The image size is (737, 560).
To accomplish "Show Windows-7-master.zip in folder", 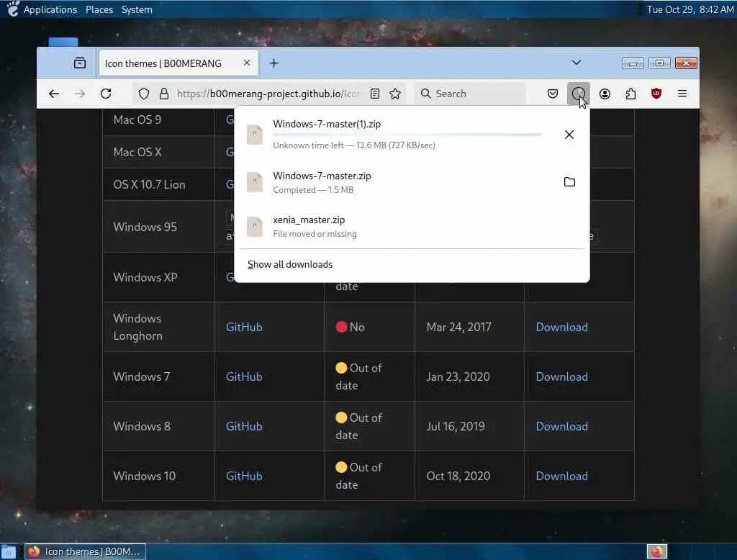I will coord(569,182).
